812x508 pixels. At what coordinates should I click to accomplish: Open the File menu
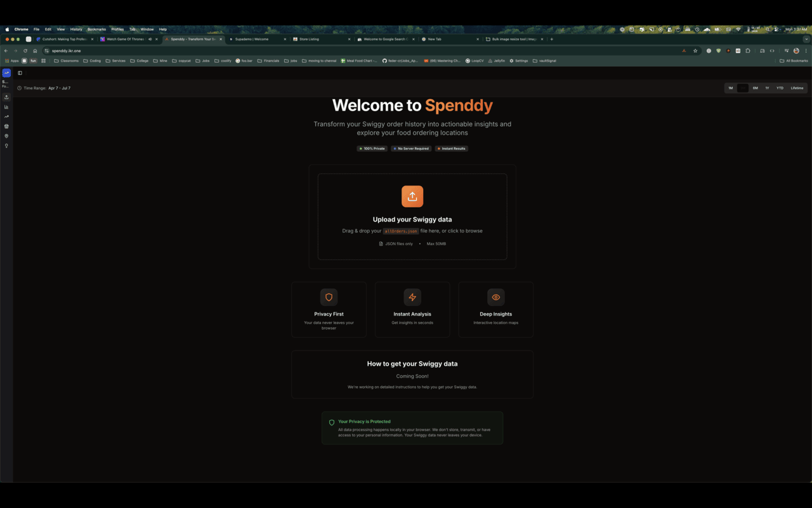36,29
